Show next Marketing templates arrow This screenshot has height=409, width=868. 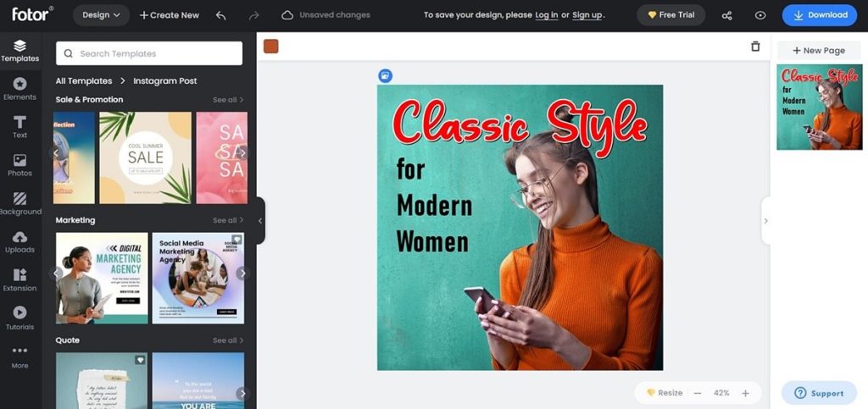(x=242, y=273)
